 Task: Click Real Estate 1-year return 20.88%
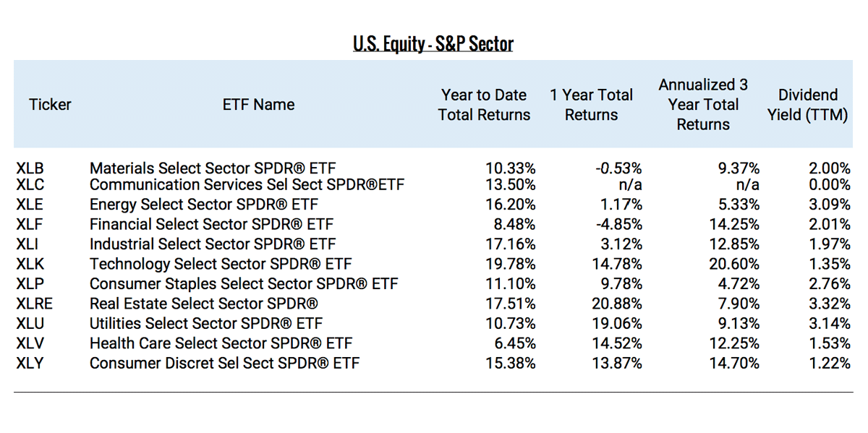tap(617, 304)
